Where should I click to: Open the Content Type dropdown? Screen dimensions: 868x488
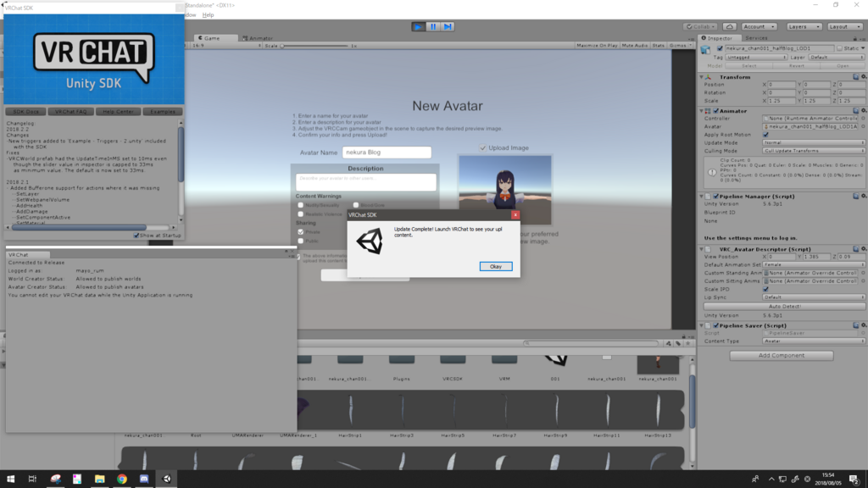[x=814, y=341]
